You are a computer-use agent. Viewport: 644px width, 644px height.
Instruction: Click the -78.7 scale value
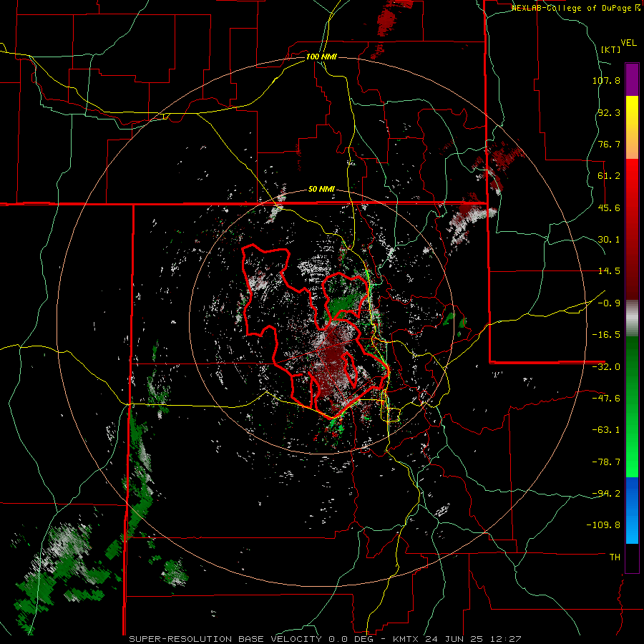click(606, 462)
